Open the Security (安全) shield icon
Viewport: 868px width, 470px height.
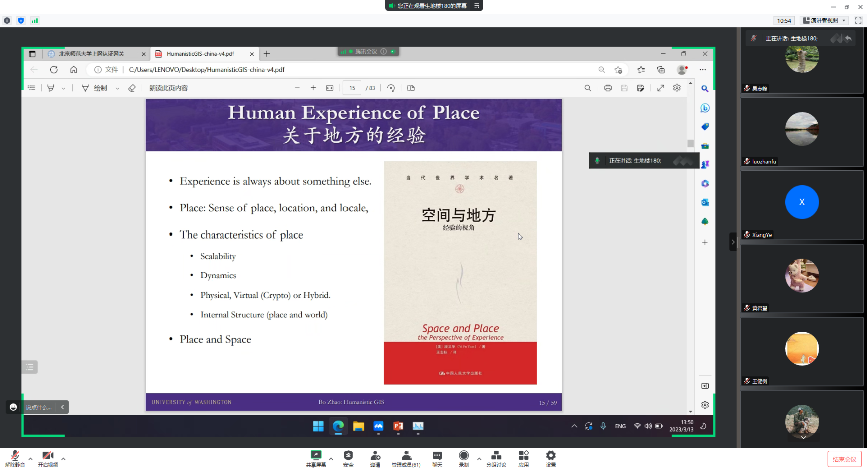(x=348, y=456)
